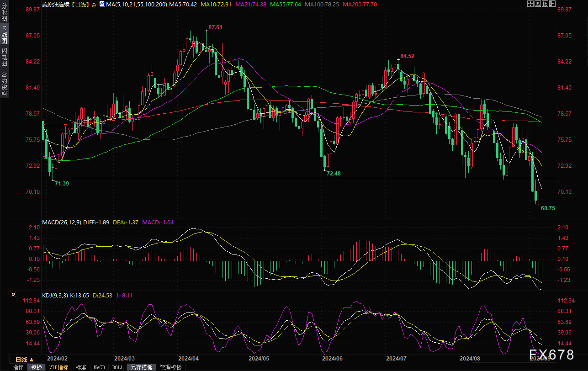The height and width of the screenshot is (371, 588).
Task: Open 合约资料 contract info tab
Action: click(4, 84)
